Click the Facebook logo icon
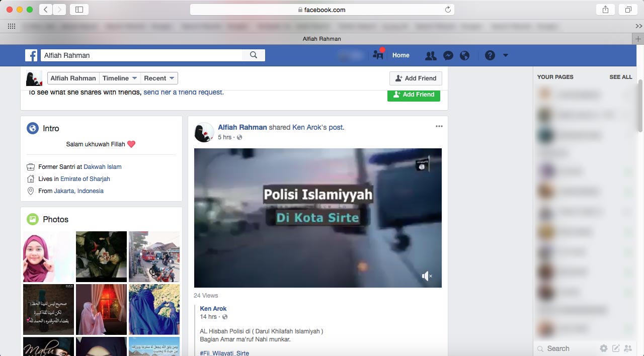This screenshot has width=644, height=356. (31, 55)
